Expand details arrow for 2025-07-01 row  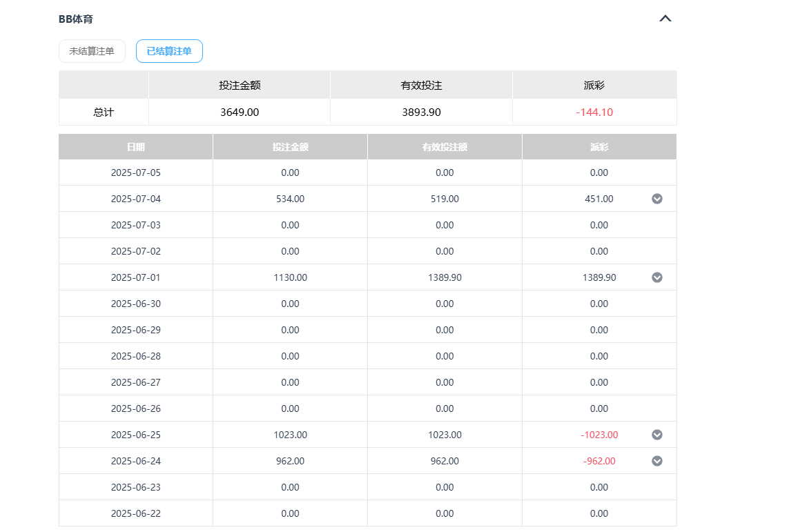tap(657, 277)
